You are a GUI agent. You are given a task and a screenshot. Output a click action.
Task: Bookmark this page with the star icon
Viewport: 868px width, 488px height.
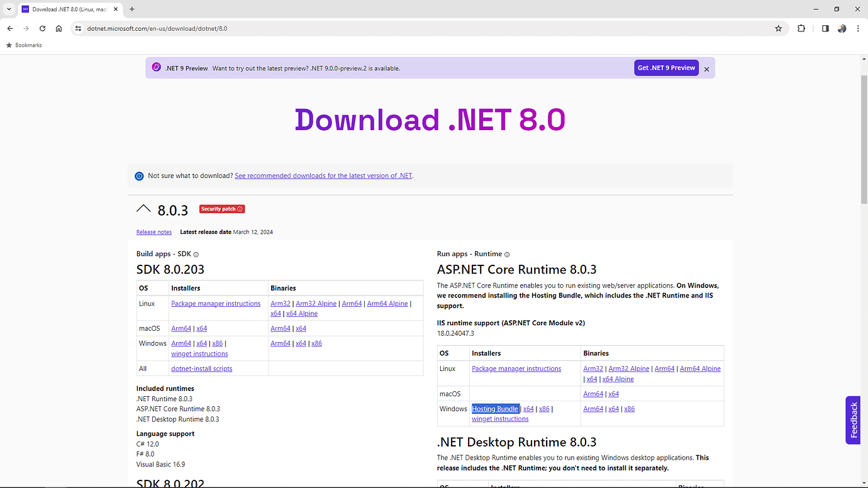coord(779,28)
